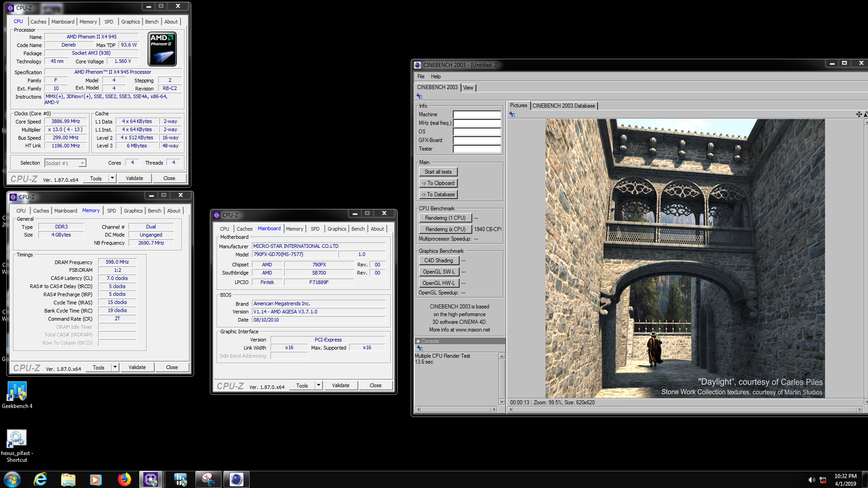This screenshot has width=868, height=488.
Task: Launch Internet Explorer from taskbar
Action: coord(40,479)
